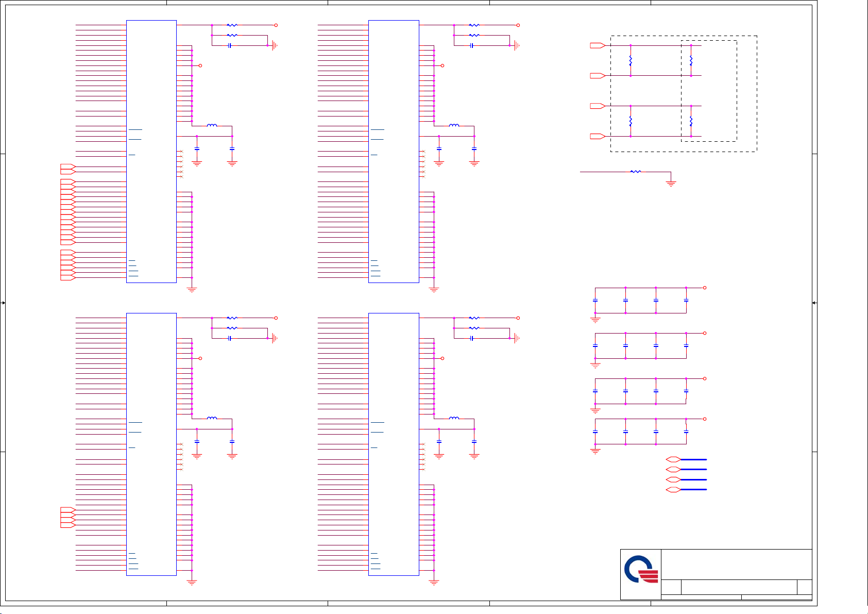Select the lower resistor inside the inner dashed box
The image size is (868, 614).
[691, 121]
